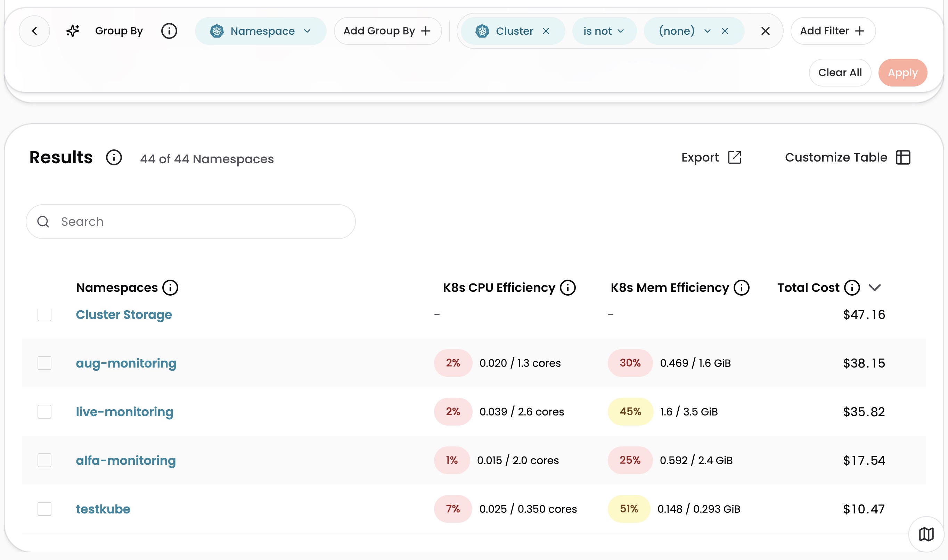This screenshot has height=560, width=948.
Task: Open the K8s Mem Efficiency info icon
Action: [x=742, y=288]
